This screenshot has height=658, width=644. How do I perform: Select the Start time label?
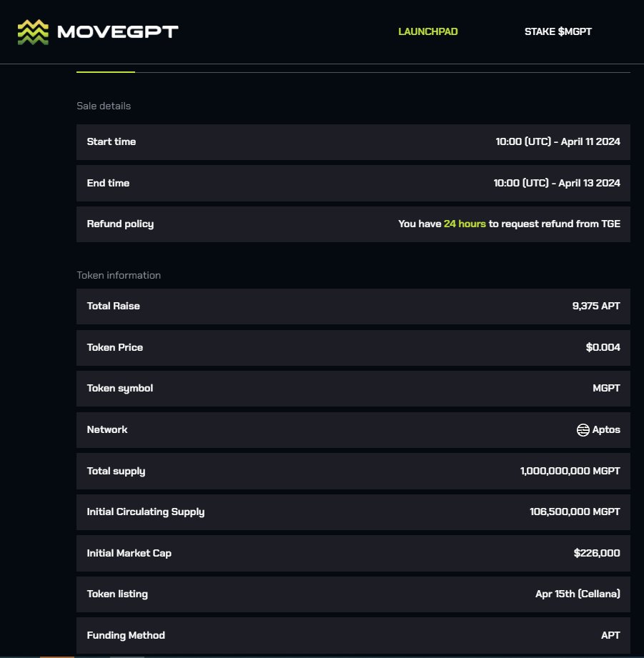[x=112, y=142]
